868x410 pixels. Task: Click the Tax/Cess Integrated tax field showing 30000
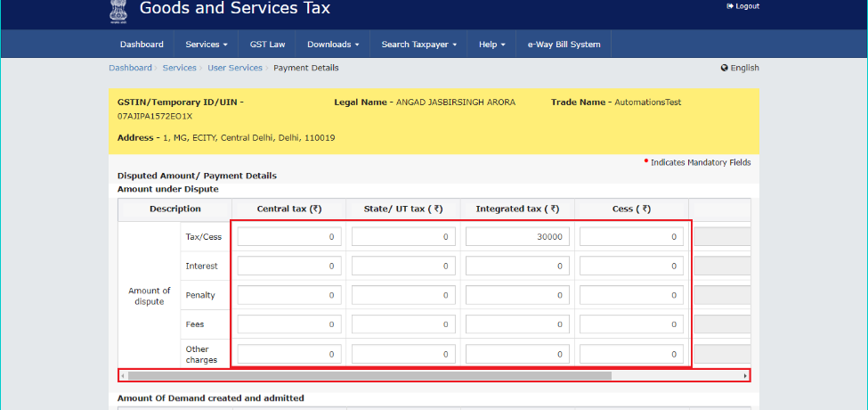click(517, 236)
